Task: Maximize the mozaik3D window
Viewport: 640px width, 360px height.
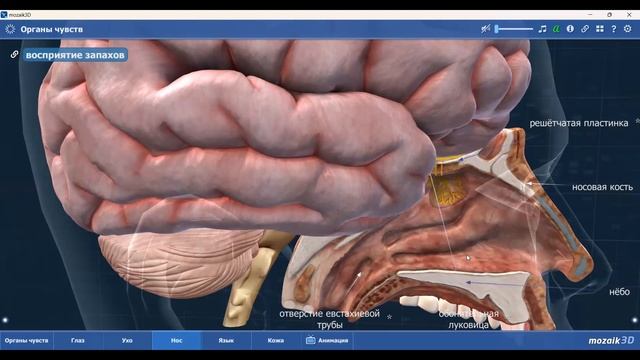Action: [609, 14]
